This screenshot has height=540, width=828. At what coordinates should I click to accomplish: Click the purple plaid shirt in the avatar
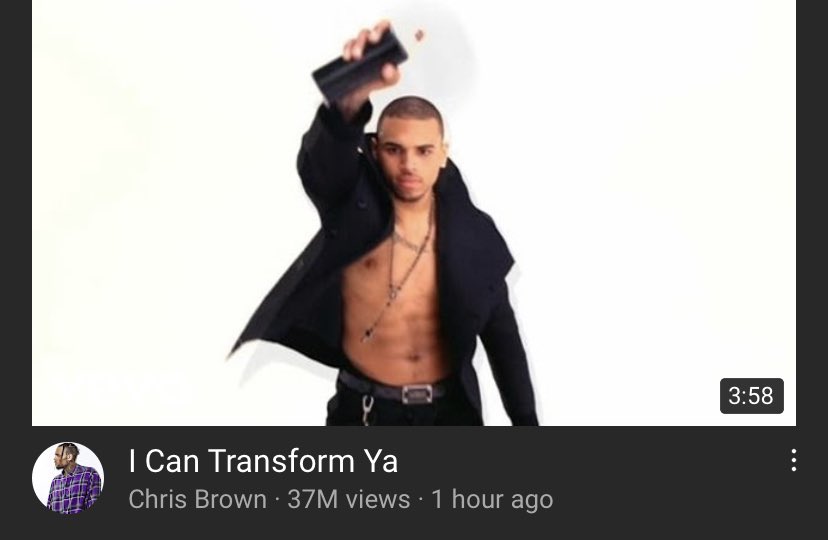pos(74,489)
